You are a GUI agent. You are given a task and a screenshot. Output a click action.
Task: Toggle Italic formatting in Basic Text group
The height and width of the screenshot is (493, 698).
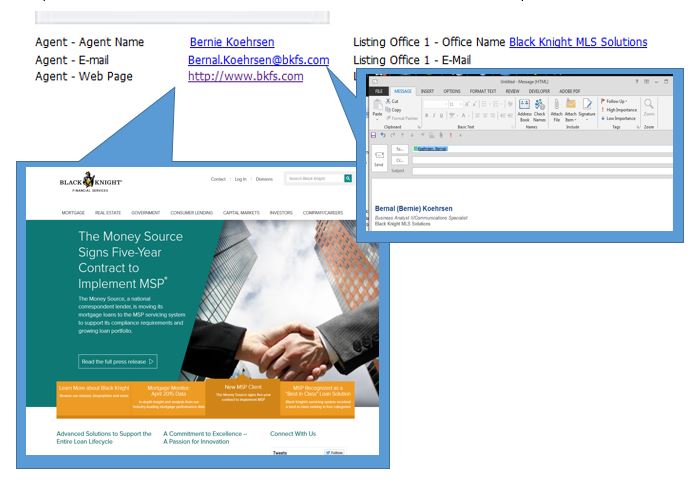(434, 115)
